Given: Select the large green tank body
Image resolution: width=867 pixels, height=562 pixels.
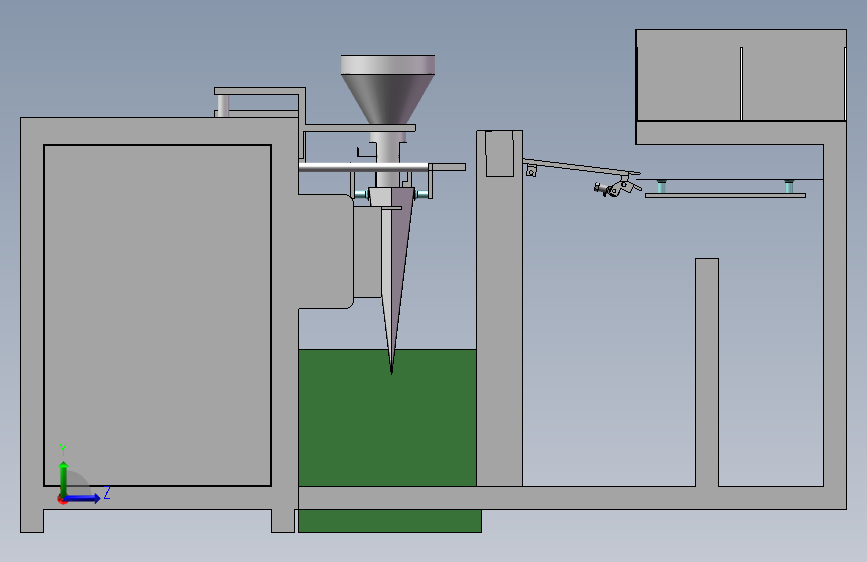Looking at the screenshot, I should (387, 418).
